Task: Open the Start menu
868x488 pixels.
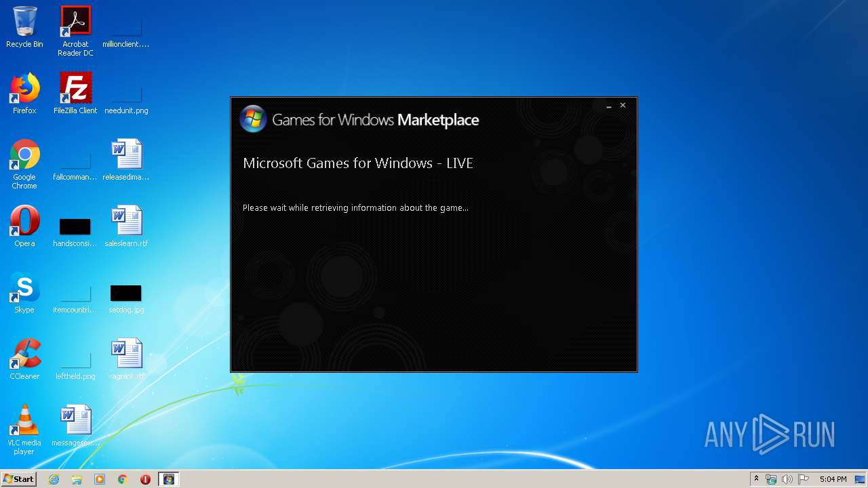Action: point(18,479)
